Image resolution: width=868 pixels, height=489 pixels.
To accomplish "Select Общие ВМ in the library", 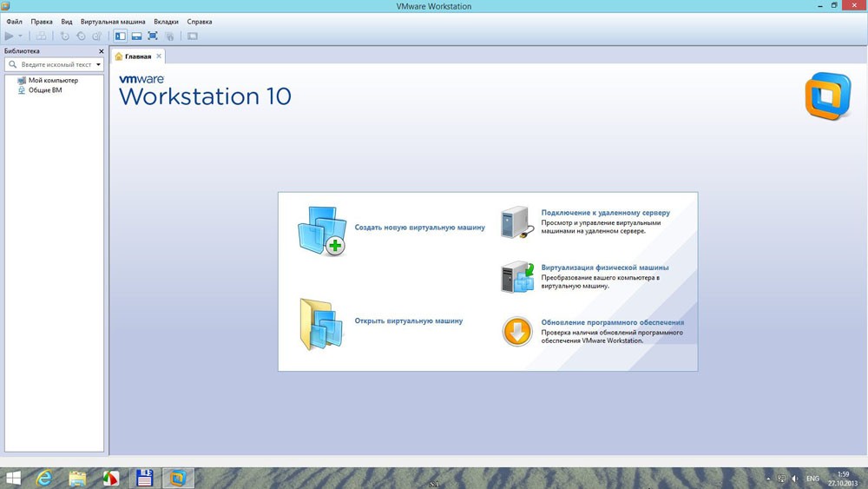I will coord(45,89).
